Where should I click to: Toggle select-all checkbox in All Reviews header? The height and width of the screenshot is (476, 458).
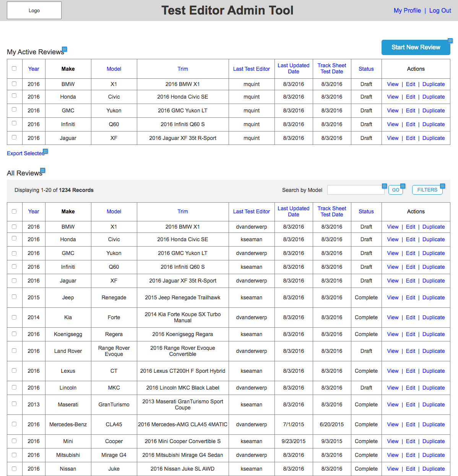(x=14, y=211)
